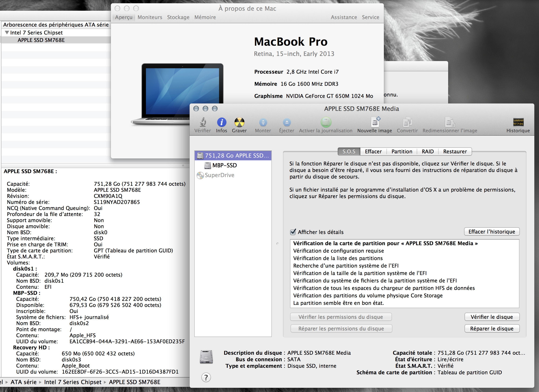539x392 pixels.
Task: Click Redimensionner l'image toolbar icon
Action: tap(450, 122)
